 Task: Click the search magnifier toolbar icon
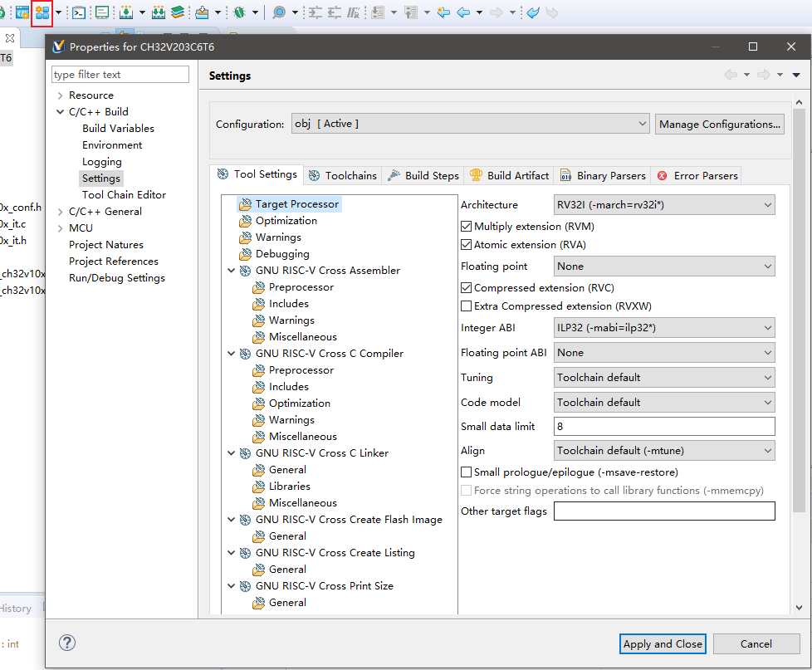[279, 12]
